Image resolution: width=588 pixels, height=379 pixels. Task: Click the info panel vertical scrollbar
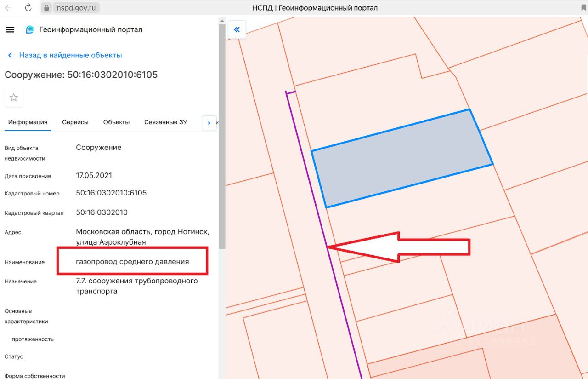(222, 138)
